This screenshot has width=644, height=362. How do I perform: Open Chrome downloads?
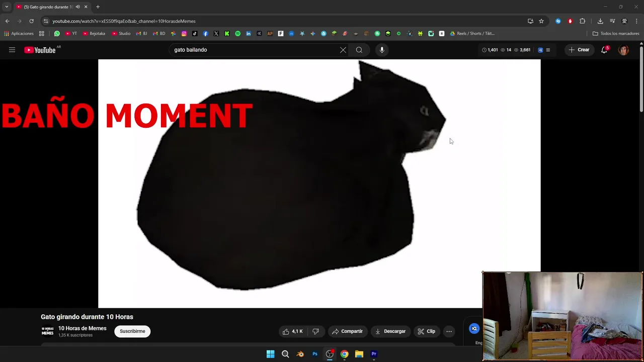pyautogui.click(x=600, y=21)
